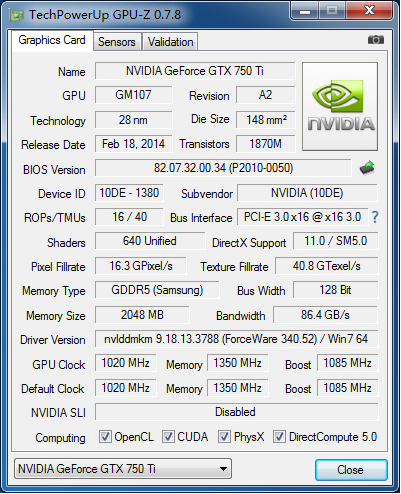The width and height of the screenshot is (401, 494).
Task: Toggle the PhysX checkbox
Action: [x=224, y=437]
